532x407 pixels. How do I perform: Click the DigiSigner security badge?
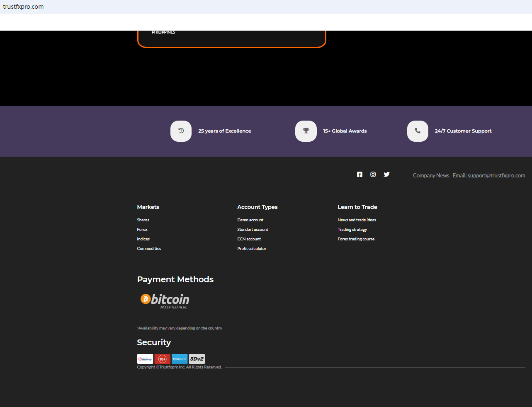(180, 359)
